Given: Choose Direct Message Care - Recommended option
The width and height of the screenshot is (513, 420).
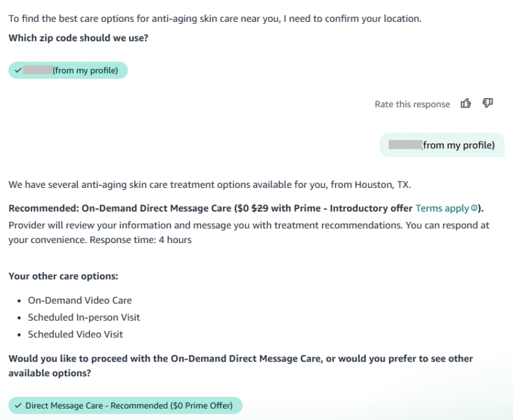Looking at the screenshot, I should point(125,405).
